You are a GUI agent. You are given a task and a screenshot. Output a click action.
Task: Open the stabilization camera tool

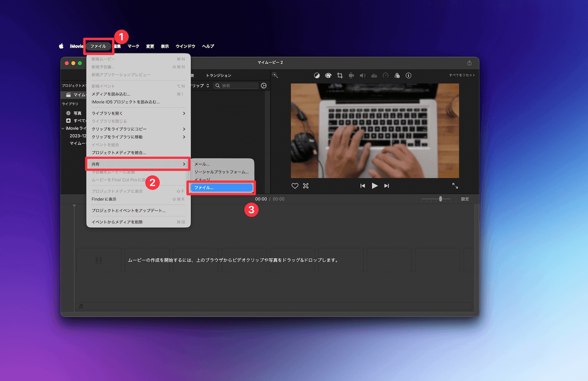click(x=351, y=75)
